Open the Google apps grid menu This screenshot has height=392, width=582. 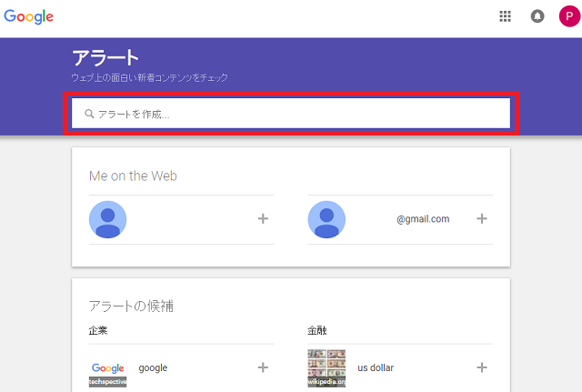point(505,16)
